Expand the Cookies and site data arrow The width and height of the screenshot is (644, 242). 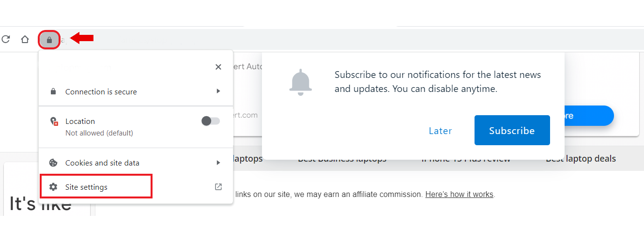point(218,163)
